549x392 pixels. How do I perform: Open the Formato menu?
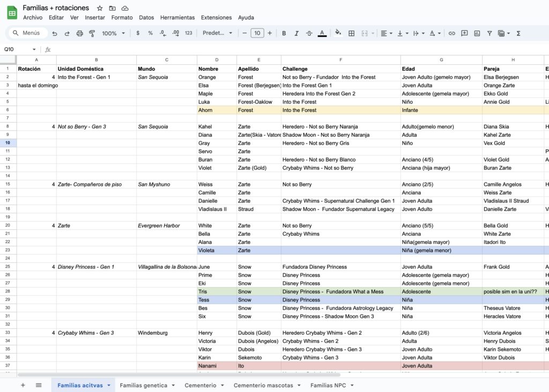click(122, 18)
